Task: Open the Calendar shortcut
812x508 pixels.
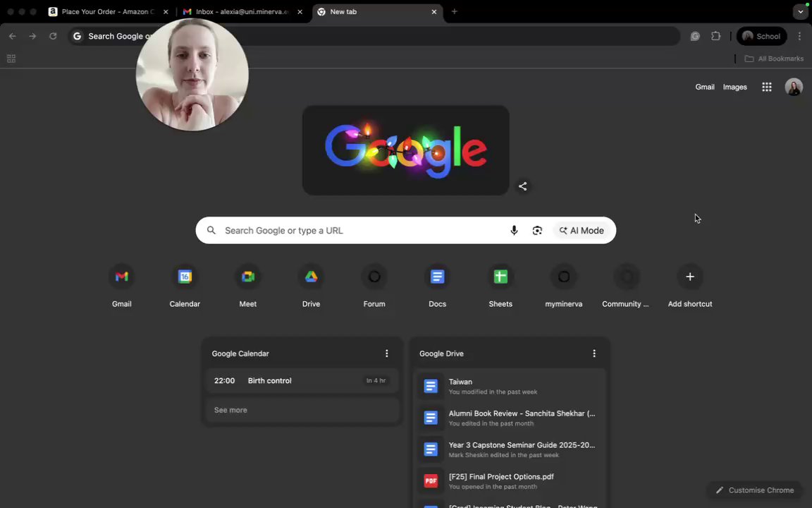Action: tap(185, 285)
